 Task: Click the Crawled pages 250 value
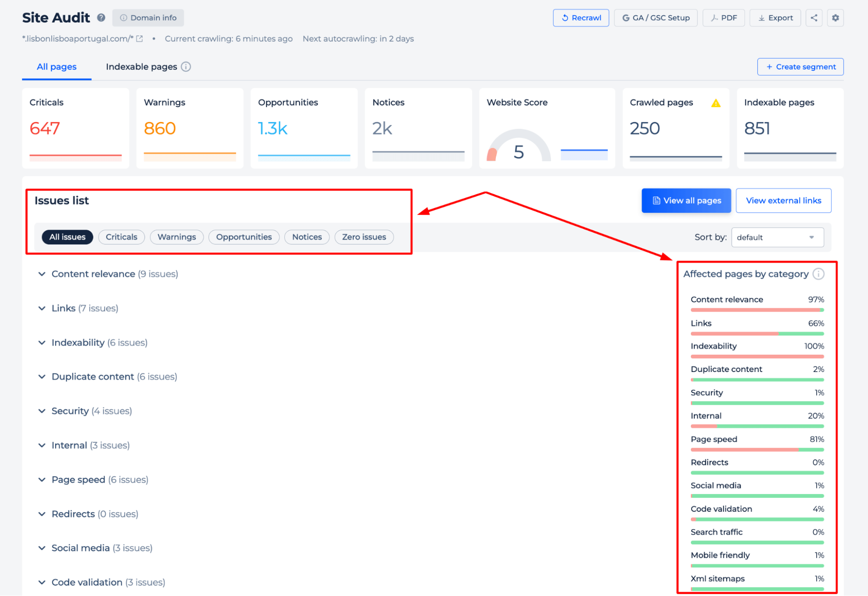[645, 128]
